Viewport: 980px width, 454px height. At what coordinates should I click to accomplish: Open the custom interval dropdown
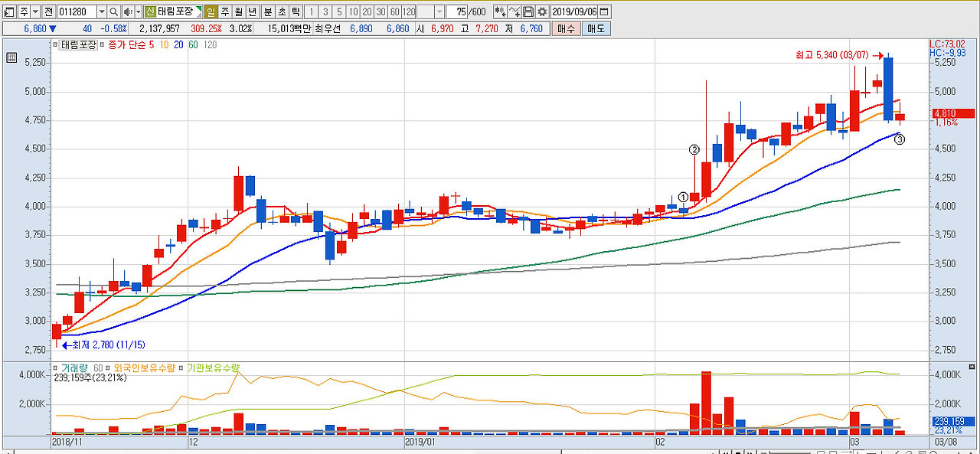coord(439,12)
